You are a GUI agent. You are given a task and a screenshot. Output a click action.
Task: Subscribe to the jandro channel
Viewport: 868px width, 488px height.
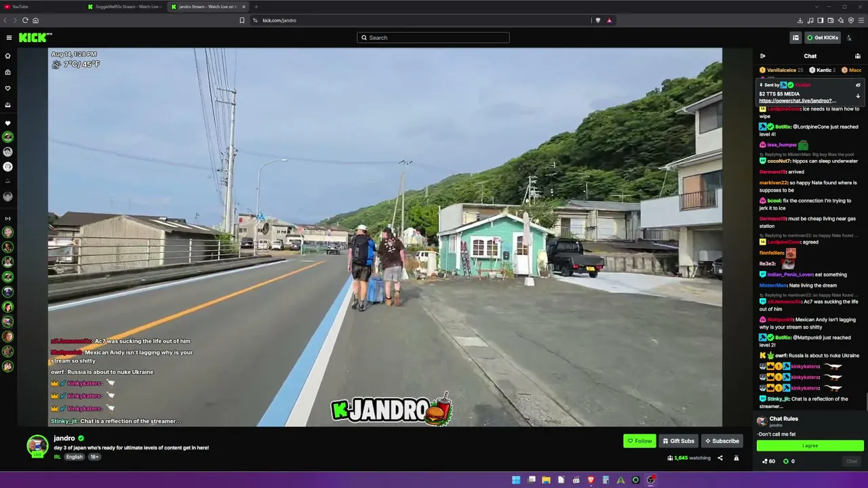(722, 441)
